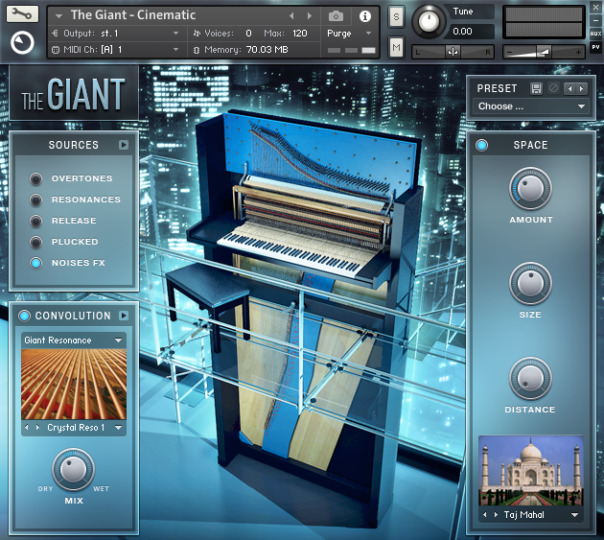This screenshot has width=604, height=540.
Task: Toggle the Convolution effect power button
Action: [26, 316]
